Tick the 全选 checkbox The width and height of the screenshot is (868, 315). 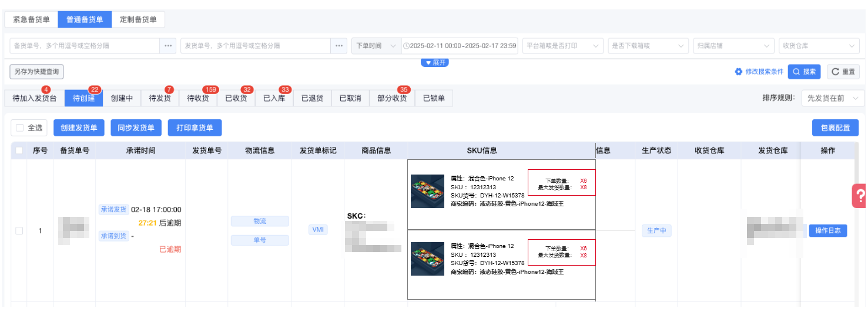(x=20, y=128)
